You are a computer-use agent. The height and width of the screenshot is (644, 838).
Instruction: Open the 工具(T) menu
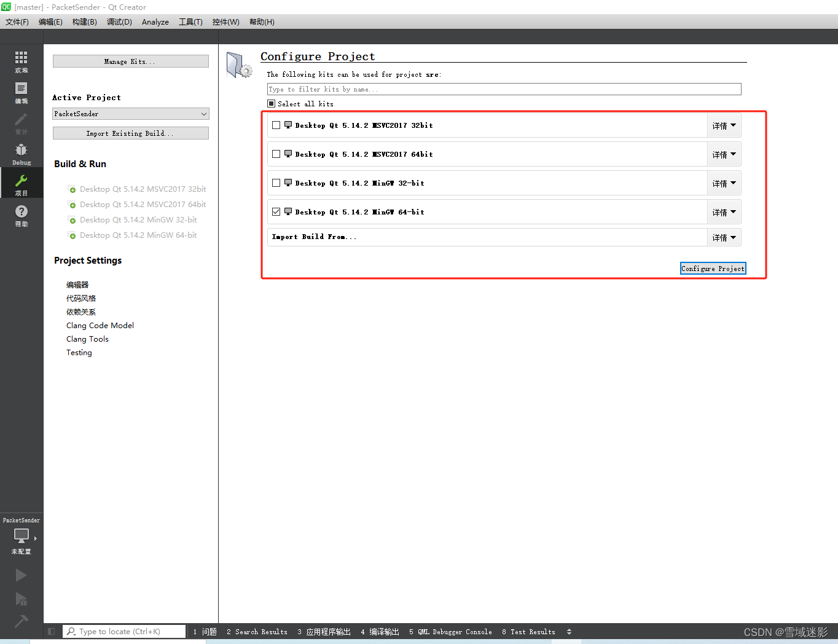(190, 22)
